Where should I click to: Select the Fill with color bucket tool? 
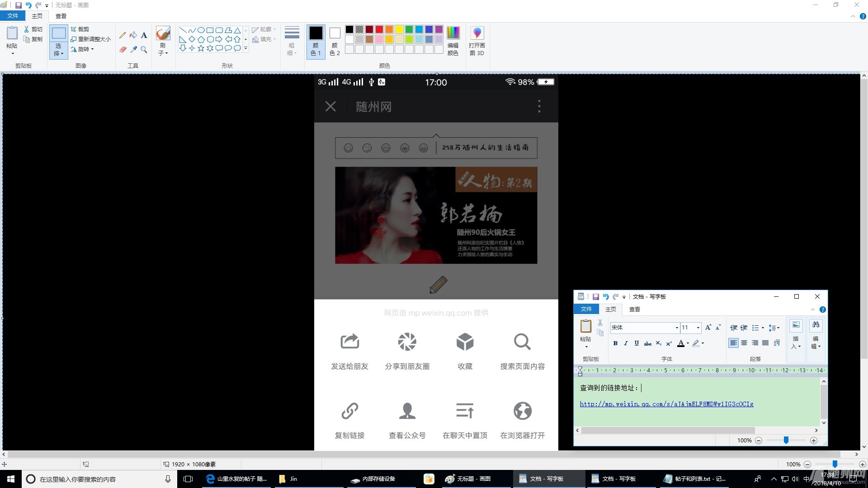[x=133, y=35]
